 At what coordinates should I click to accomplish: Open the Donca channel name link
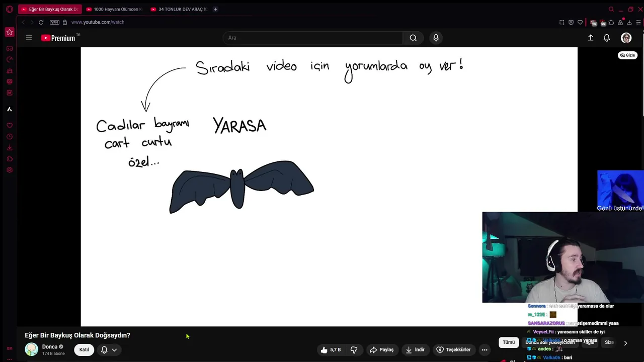click(50, 347)
